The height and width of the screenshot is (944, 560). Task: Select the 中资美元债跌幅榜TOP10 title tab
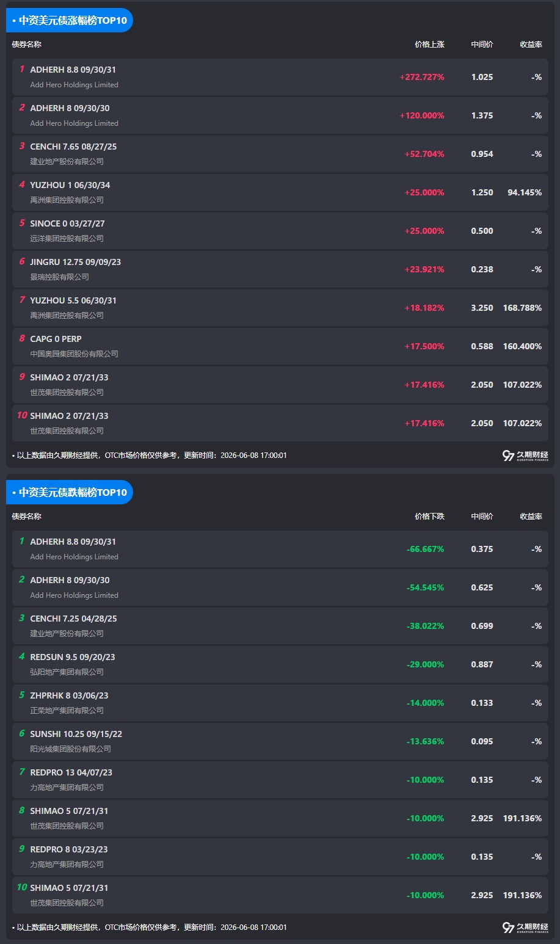click(x=70, y=492)
